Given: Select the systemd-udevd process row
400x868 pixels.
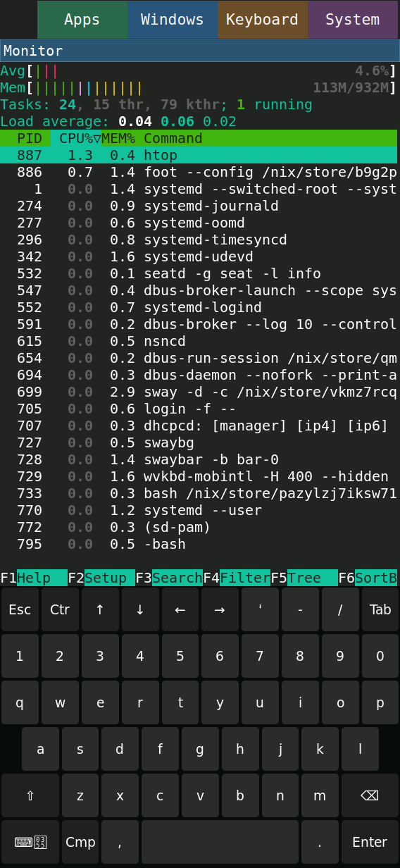Looking at the screenshot, I should (199, 256).
